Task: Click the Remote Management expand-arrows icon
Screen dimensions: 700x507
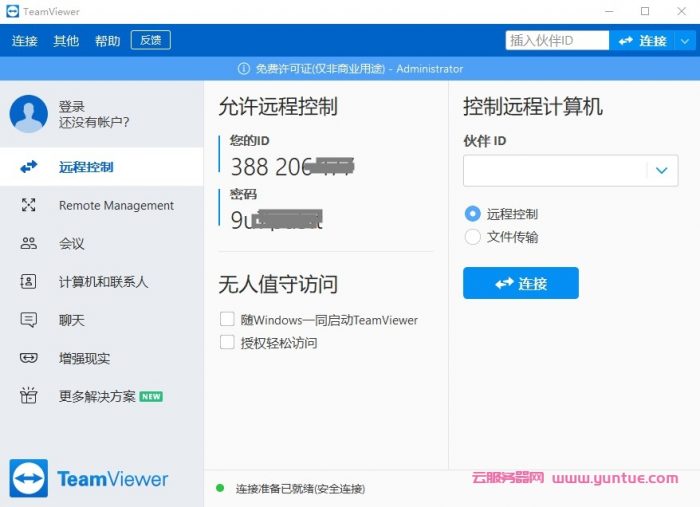Action: [29, 205]
